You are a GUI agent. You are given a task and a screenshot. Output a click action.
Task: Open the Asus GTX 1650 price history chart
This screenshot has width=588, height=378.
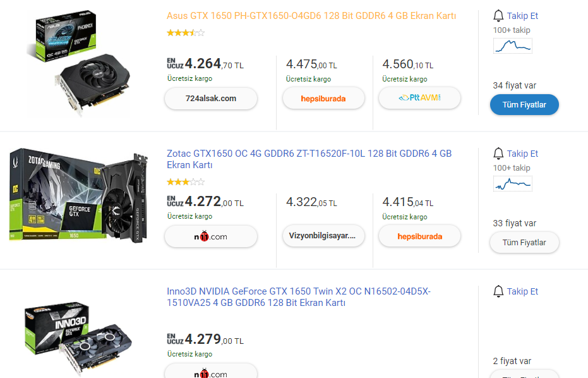coord(512,46)
